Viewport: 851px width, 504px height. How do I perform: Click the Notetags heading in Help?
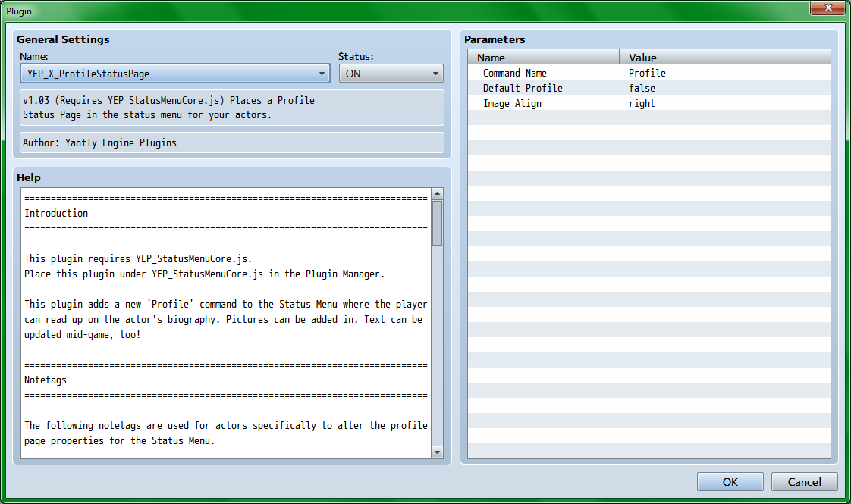[46, 380]
